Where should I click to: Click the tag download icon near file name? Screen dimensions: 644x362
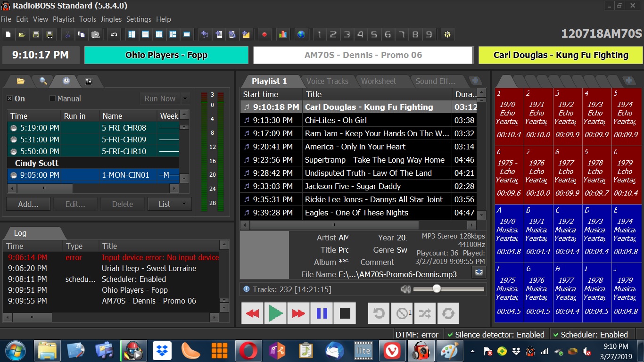[x=479, y=272]
